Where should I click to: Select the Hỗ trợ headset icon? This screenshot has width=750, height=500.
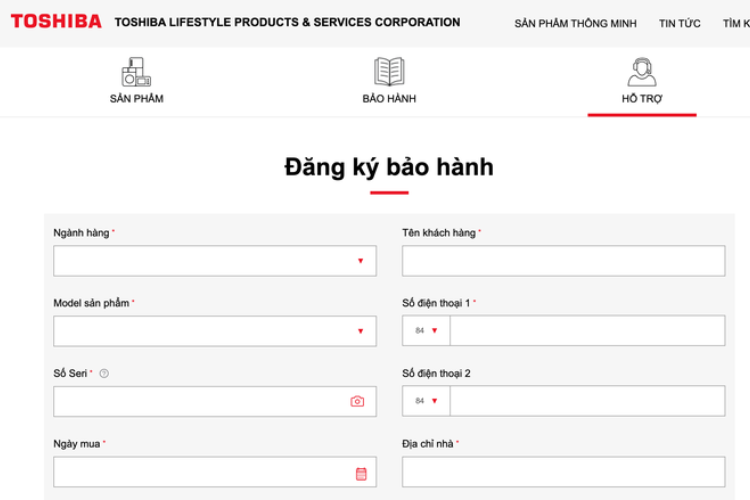coord(641,72)
